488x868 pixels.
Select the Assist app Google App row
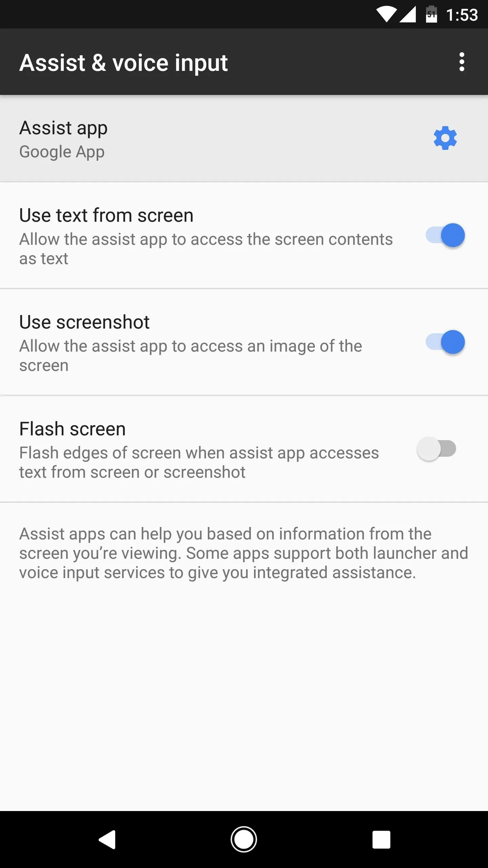[x=244, y=139]
